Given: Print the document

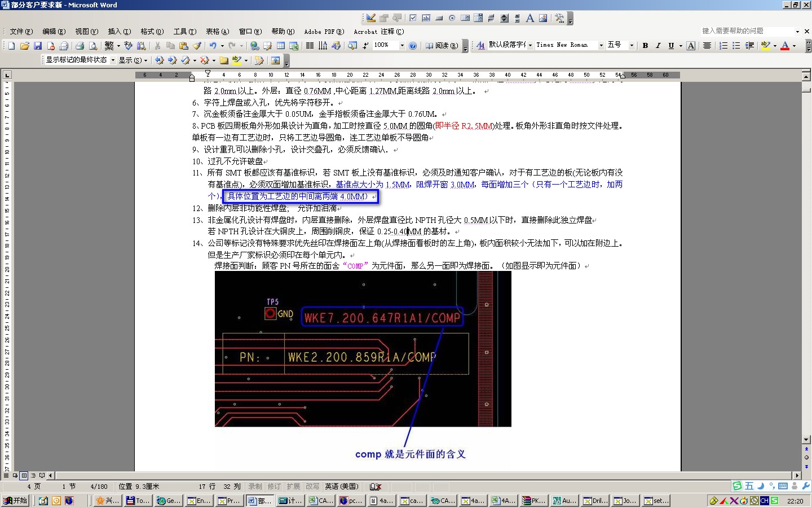Looking at the screenshot, I should click(x=80, y=46).
